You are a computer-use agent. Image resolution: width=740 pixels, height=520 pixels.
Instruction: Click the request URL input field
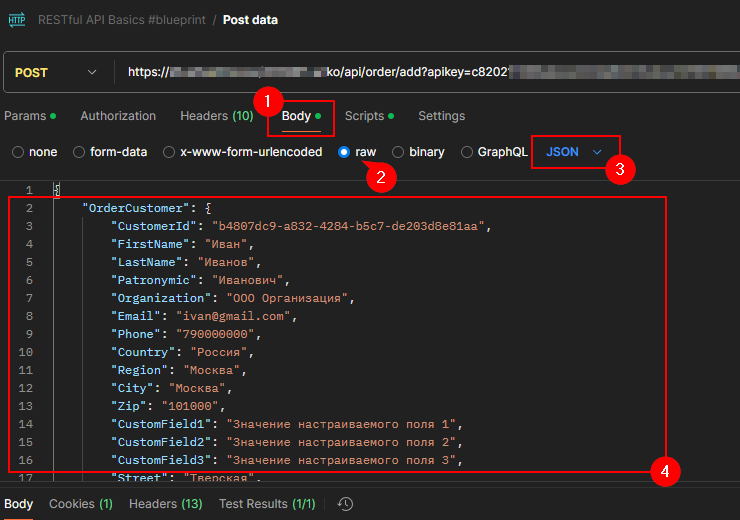tap(420, 73)
